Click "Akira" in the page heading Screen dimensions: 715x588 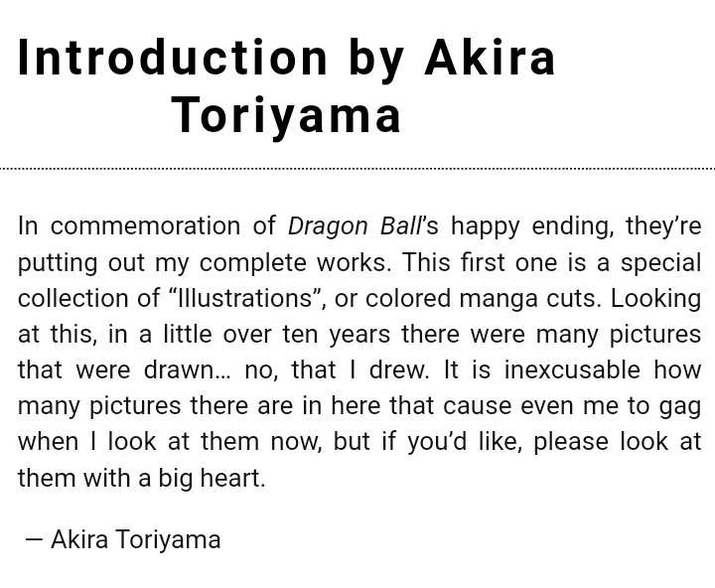click(490, 58)
